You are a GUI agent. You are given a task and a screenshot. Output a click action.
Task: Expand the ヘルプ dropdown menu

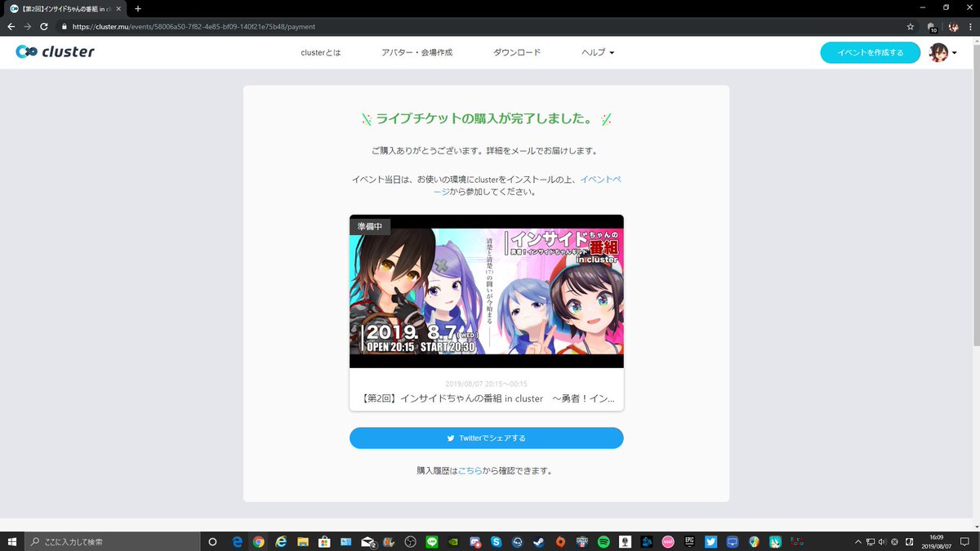tap(598, 52)
